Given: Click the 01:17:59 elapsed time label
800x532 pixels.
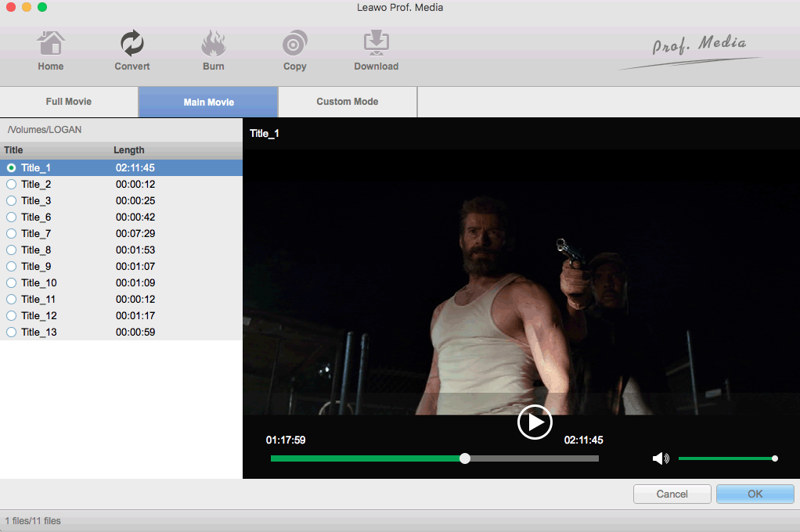Looking at the screenshot, I should [x=286, y=440].
